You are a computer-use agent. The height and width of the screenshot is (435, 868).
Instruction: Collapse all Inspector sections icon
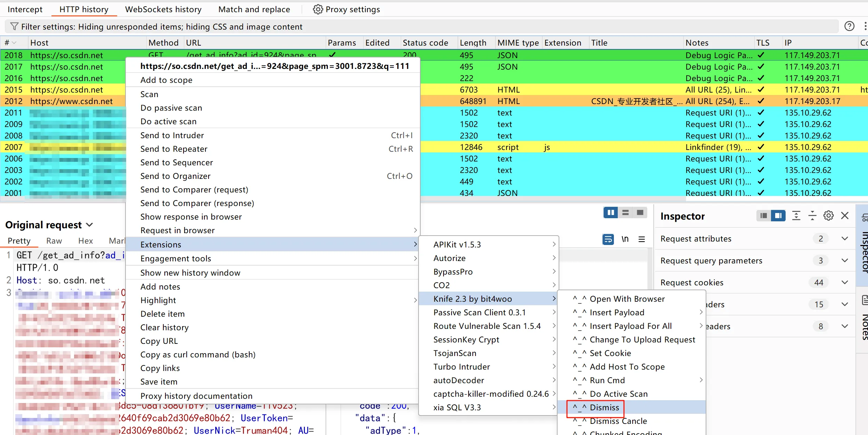[x=812, y=216]
